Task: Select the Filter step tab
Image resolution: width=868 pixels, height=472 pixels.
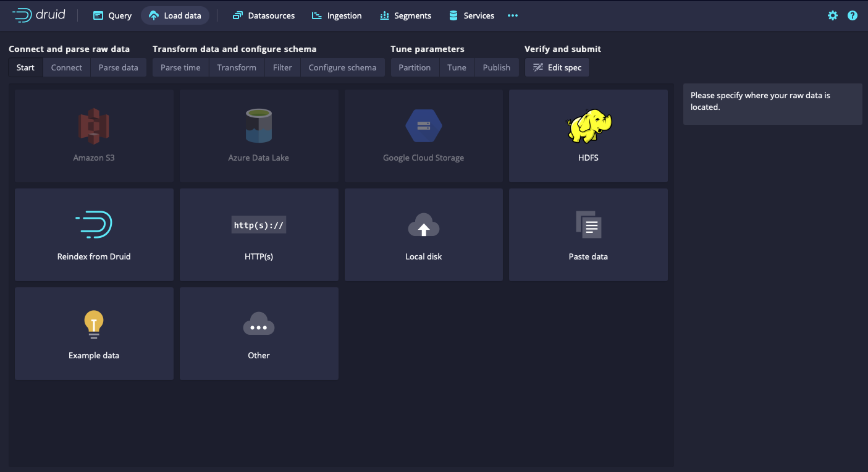Action: coord(282,67)
